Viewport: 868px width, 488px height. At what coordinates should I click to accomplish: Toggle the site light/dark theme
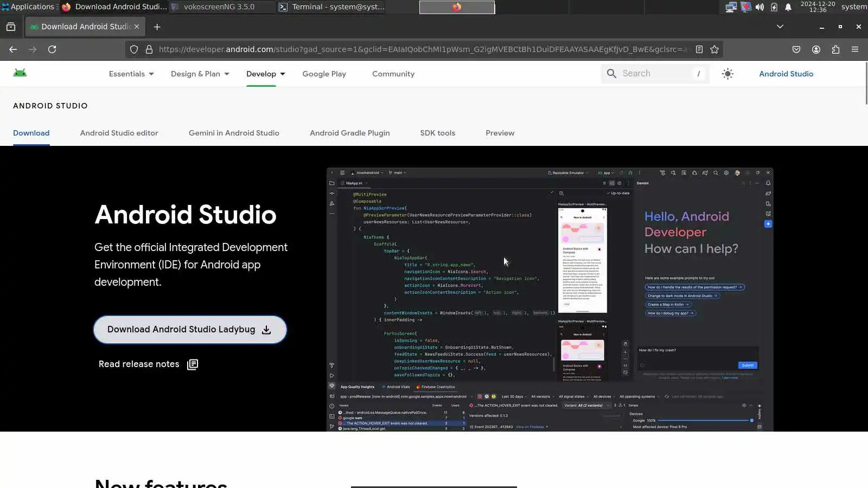point(728,74)
